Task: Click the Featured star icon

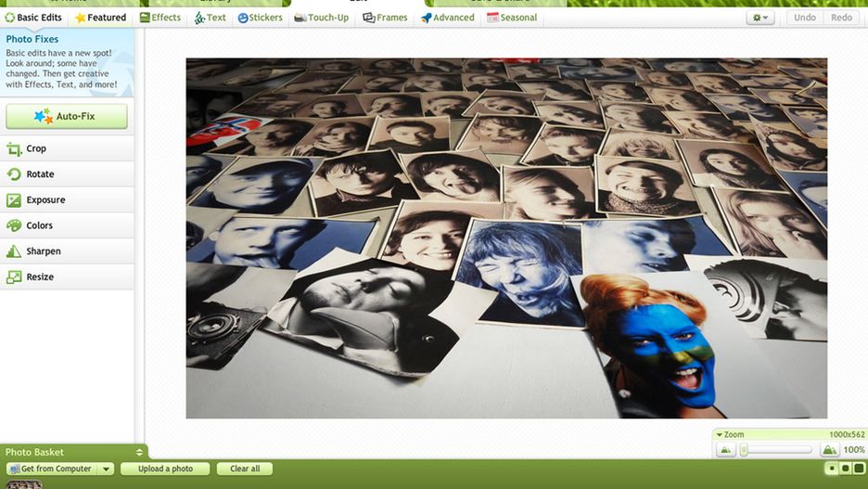Action: 81,18
